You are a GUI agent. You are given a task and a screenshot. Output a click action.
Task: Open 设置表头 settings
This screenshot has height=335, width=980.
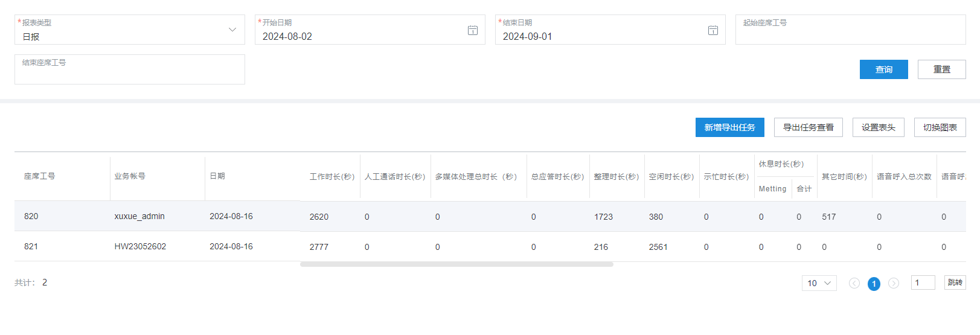(x=879, y=127)
